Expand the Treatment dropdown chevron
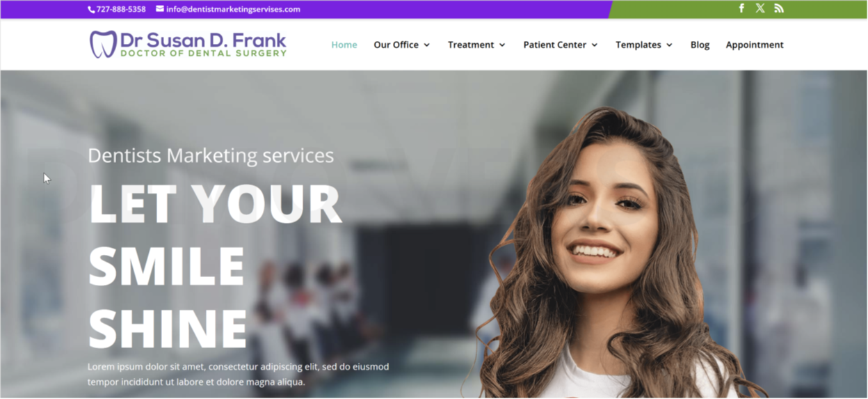 pos(502,45)
